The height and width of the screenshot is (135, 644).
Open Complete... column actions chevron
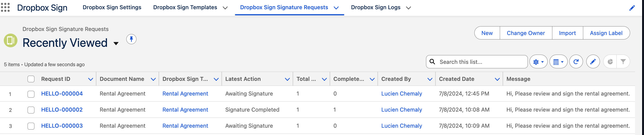[x=372, y=79]
